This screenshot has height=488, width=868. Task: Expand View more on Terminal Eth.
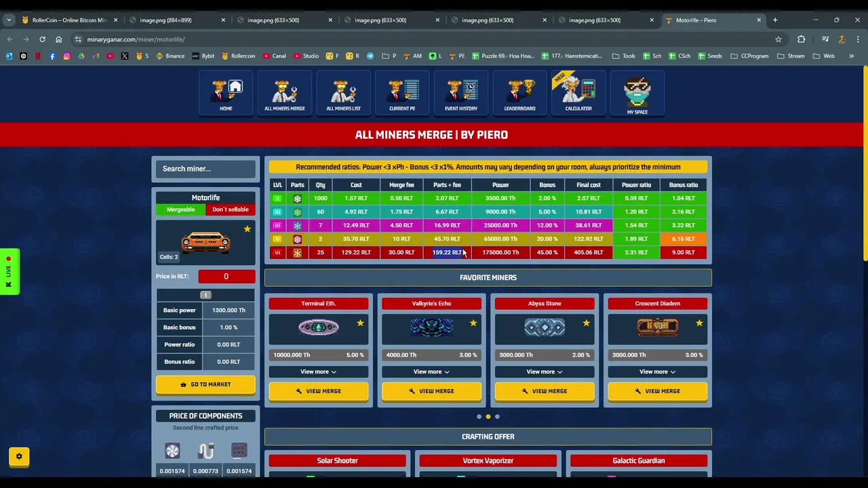pos(319,371)
